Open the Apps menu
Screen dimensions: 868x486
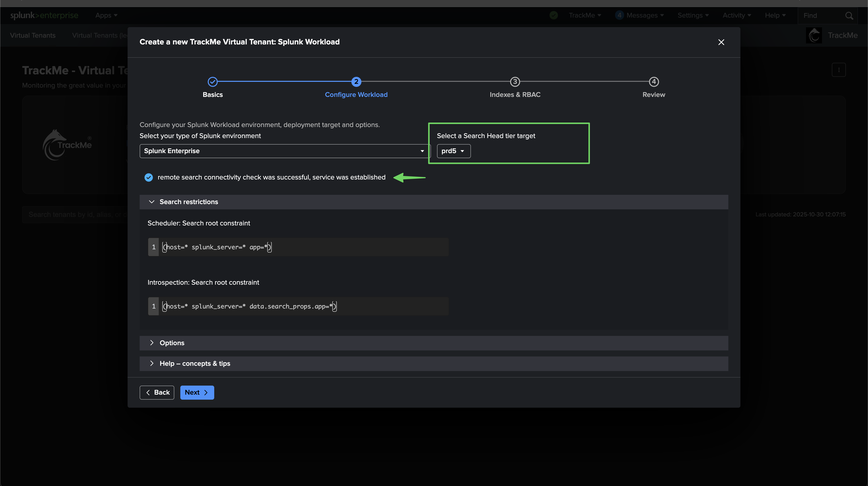(x=106, y=16)
